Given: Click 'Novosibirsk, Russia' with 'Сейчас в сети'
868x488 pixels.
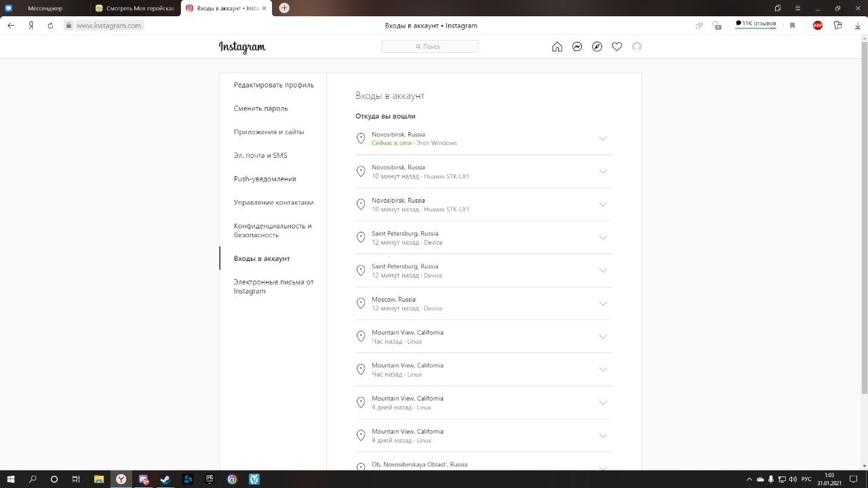Looking at the screenshot, I should pyautogui.click(x=398, y=134).
